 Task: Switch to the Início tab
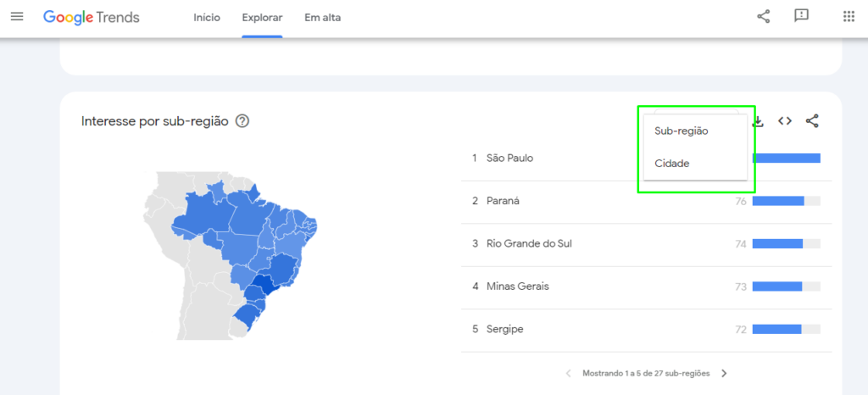207,18
